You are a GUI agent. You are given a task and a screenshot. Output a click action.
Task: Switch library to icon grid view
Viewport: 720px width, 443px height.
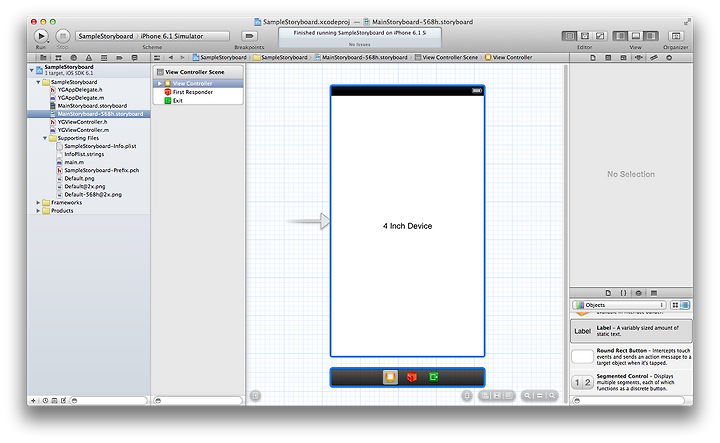(675, 305)
